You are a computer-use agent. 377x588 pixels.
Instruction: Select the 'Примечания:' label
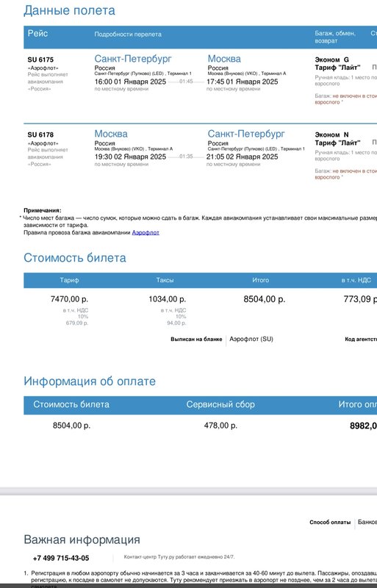pyautogui.click(x=43, y=211)
